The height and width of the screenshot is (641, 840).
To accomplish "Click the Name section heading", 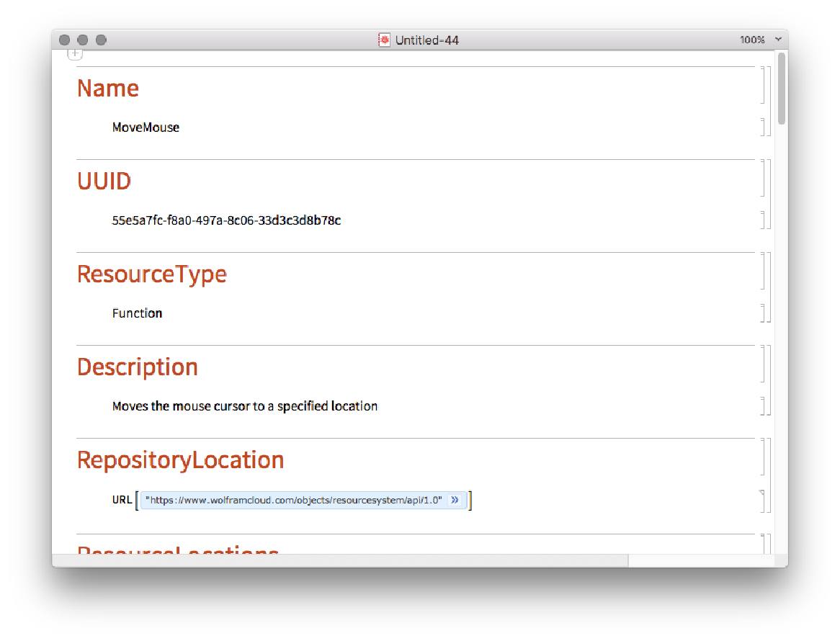I will (x=108, y=88).
